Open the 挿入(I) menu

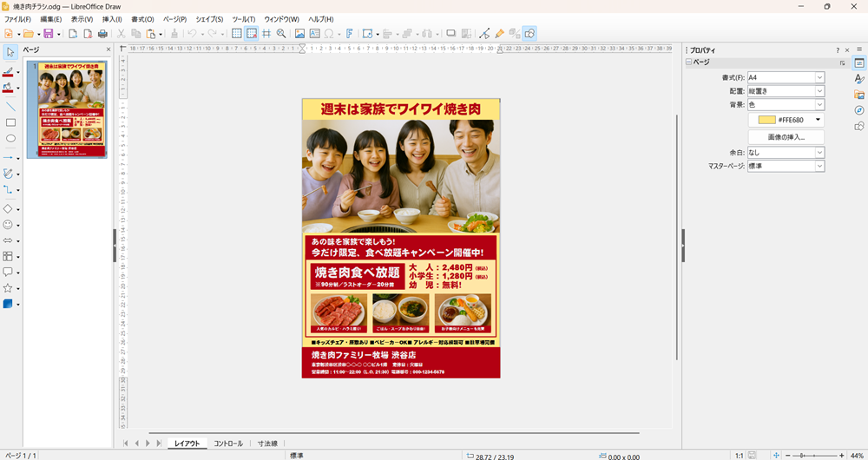(112, 19)
